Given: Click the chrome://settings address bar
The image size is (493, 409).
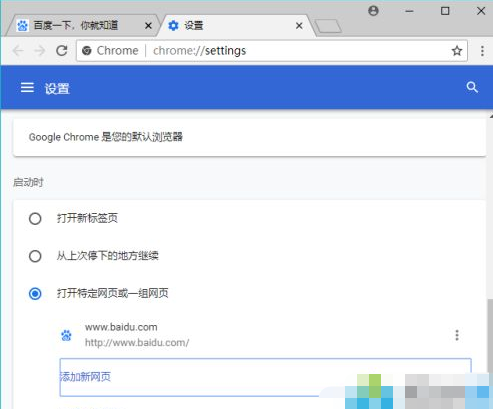Looking at the screenshot, I should click(272, 51).
